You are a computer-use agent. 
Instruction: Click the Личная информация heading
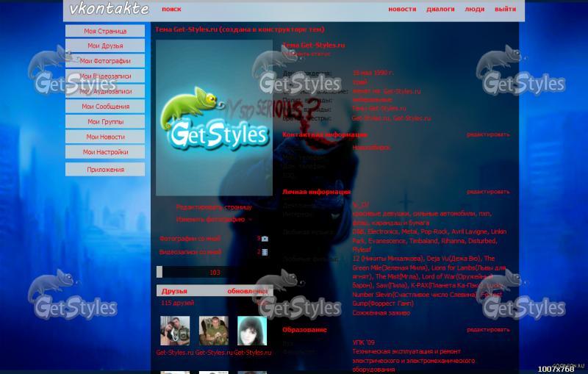point(317,192)
